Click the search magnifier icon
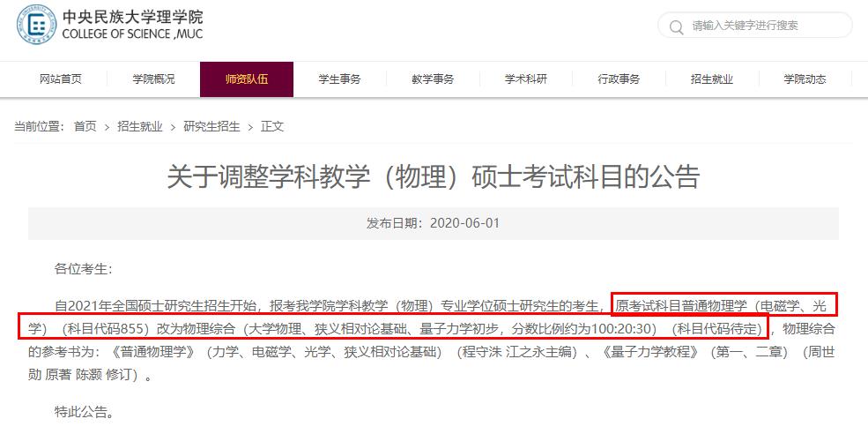Screen dimensions: 868x434 tap(676, 26)
